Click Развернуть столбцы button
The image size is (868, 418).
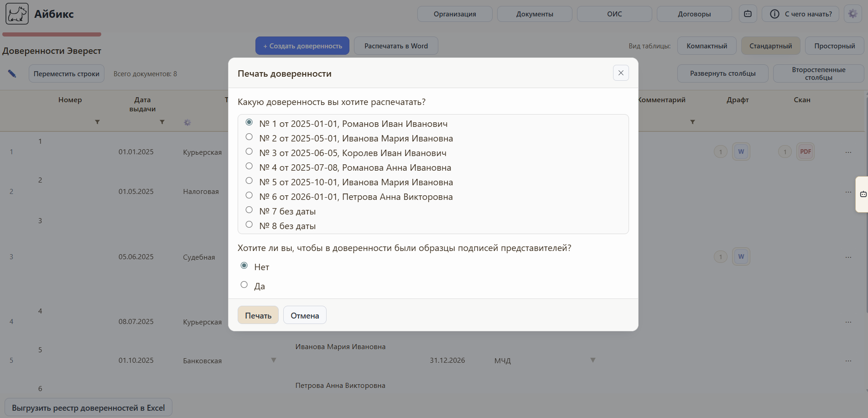pyautogui.click(x=723, y=73)
